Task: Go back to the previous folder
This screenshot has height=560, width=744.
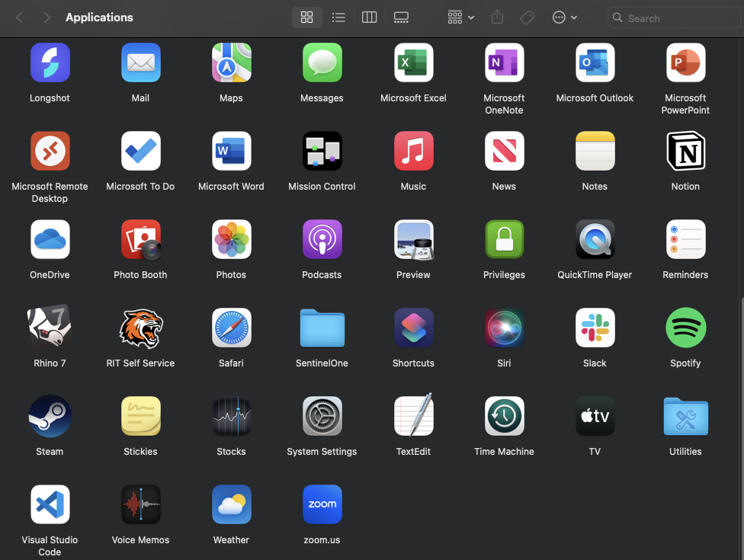Action: pyautogui.click(x=20, y=18)
